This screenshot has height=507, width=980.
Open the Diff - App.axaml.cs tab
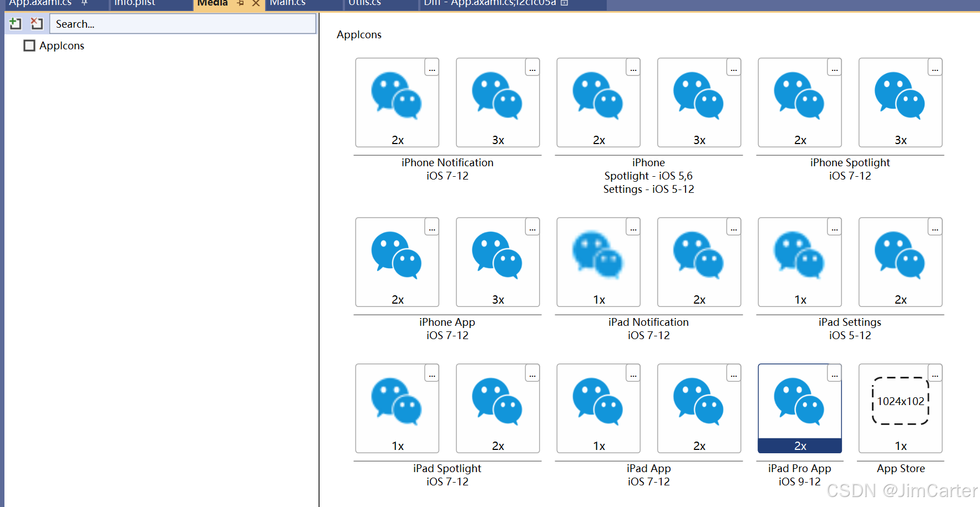[490, 3]
